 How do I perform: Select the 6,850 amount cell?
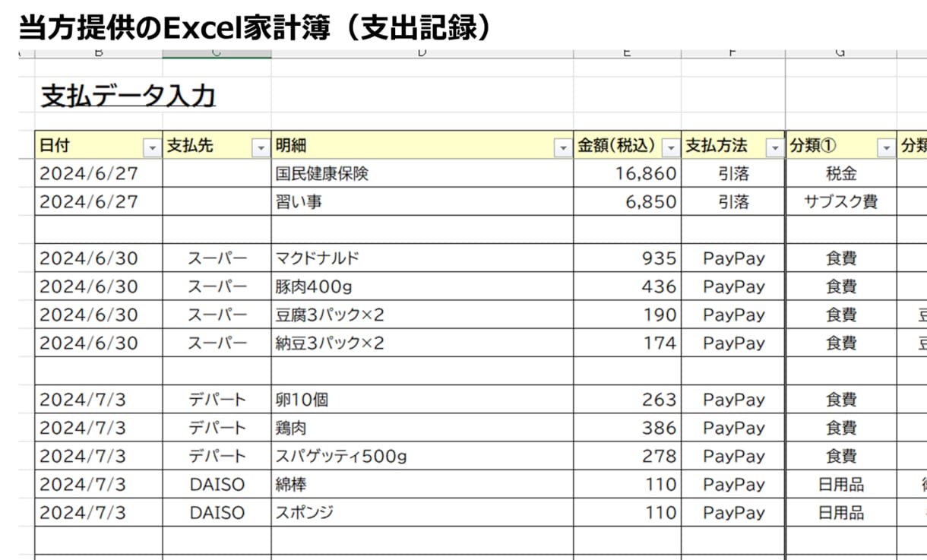pos(628,202)
